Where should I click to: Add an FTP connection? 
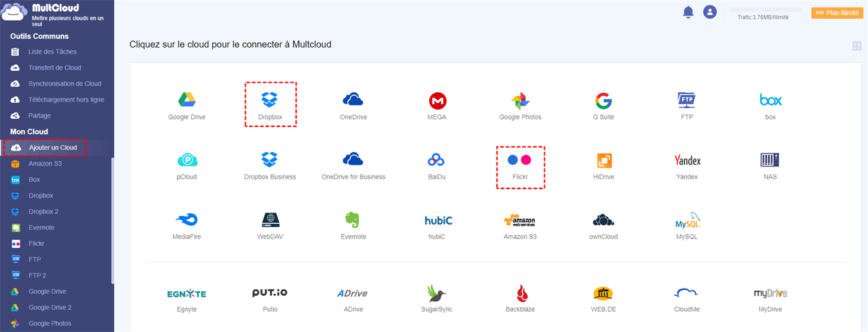(686, 100)
